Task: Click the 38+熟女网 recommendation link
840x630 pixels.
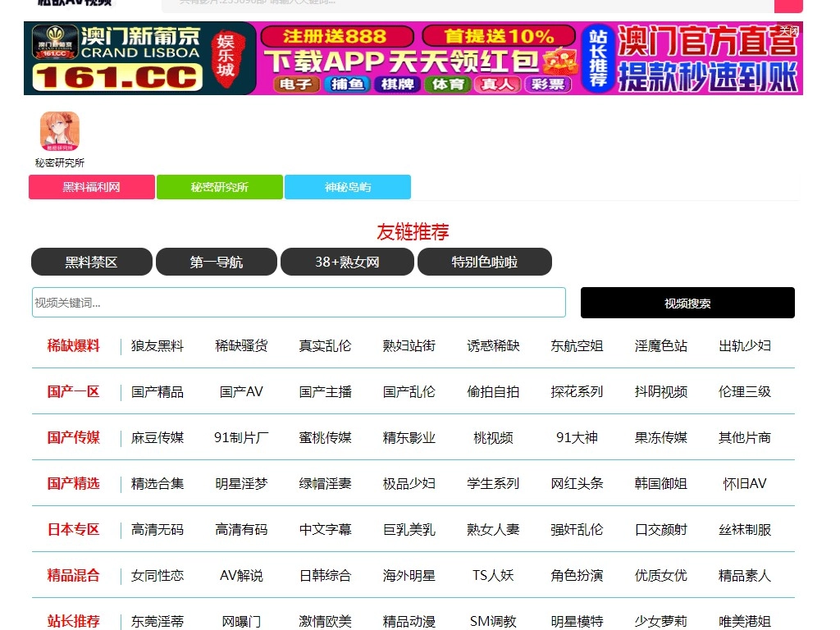Action: (347, 261)
